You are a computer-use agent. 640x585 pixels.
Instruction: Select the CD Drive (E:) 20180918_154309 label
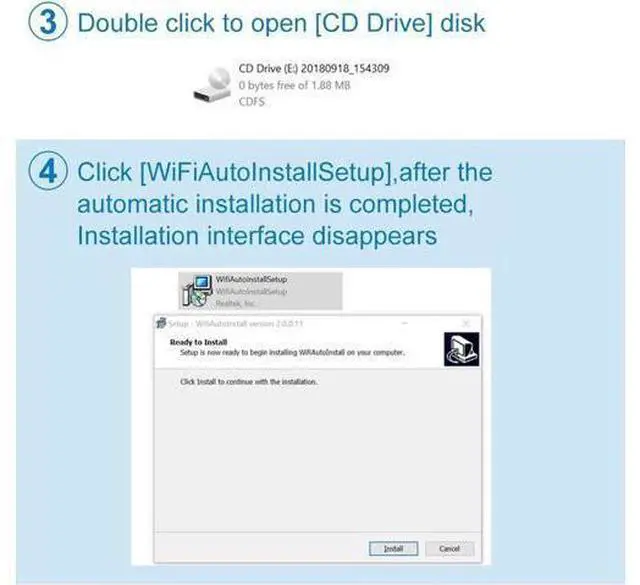(313, 68)
